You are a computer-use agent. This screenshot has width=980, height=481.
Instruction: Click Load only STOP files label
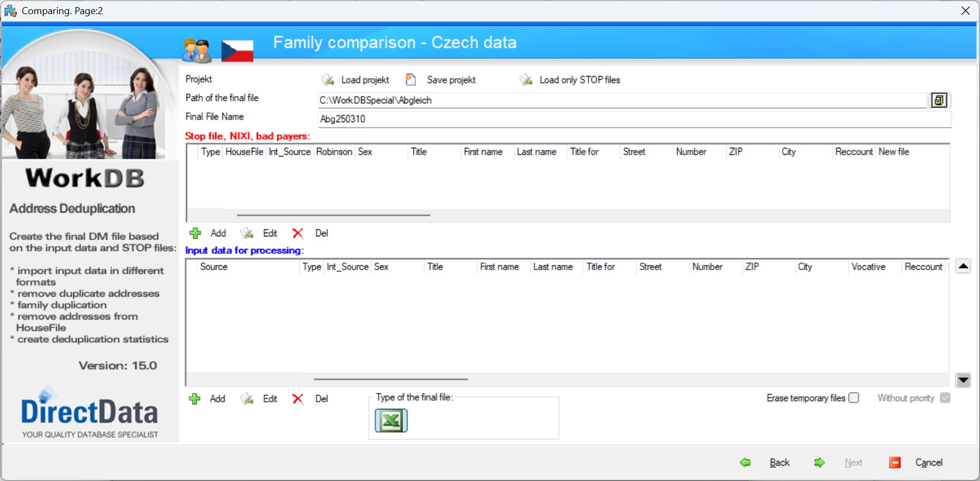coord(580,80)
